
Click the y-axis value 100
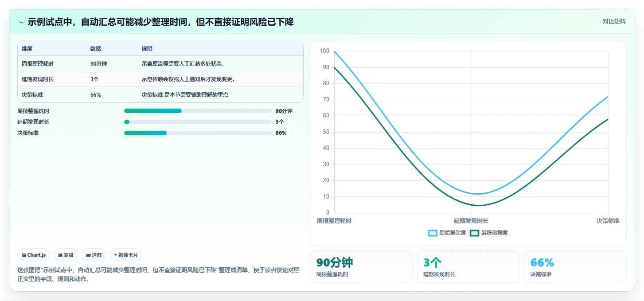point(324,51)
